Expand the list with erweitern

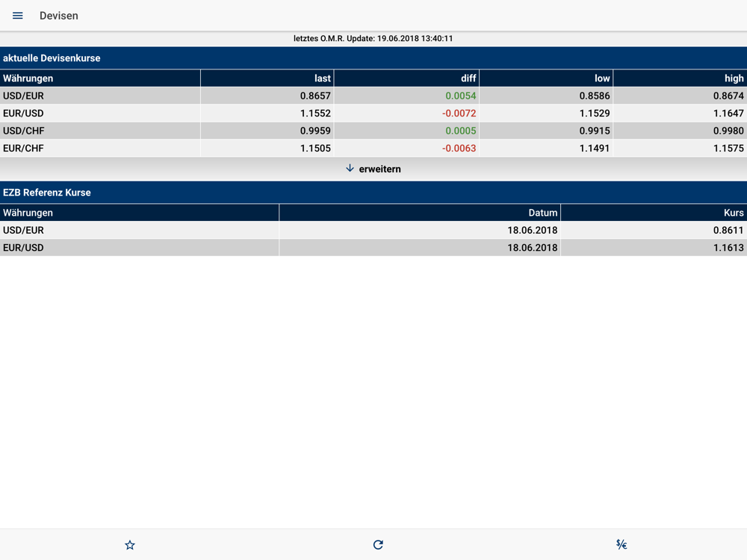[x=373, y=169]
